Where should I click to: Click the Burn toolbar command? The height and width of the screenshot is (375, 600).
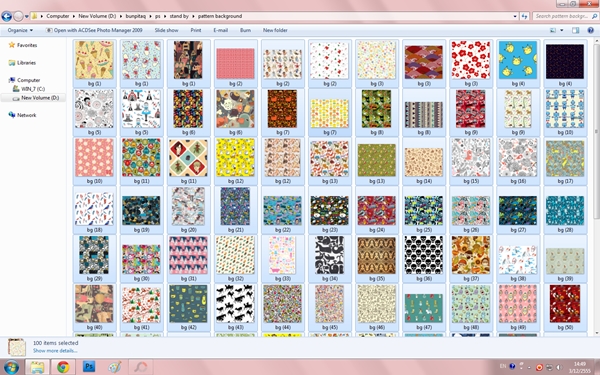click(x=245, y=30)
